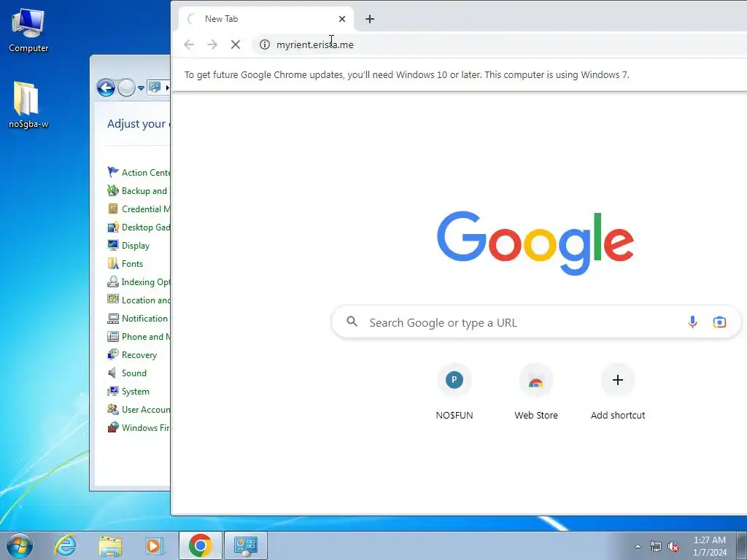The height and width of the screenshot is (560, 747).
Task: Click the Show desktop strip beside clock
Action: 743,545
